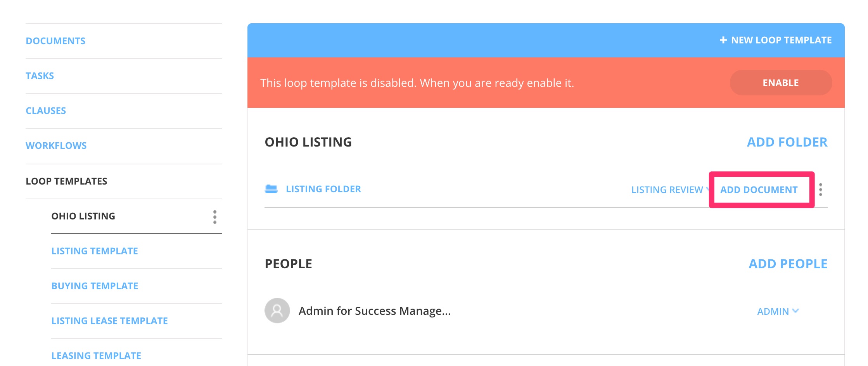868x366 pixels.
Task: Select the Ohio Listing template tab
Action: tap(83, 216)
